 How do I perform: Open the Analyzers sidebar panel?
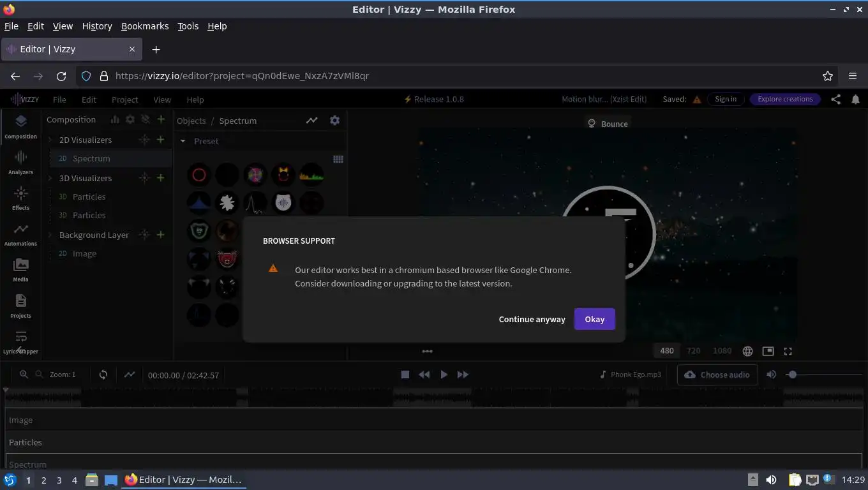pos(20,162)
